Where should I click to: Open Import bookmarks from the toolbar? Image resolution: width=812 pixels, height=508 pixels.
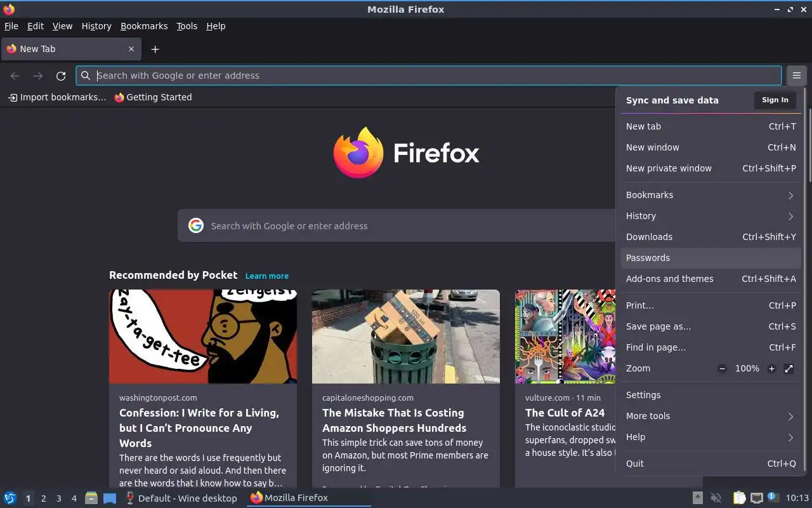point(56,97)
